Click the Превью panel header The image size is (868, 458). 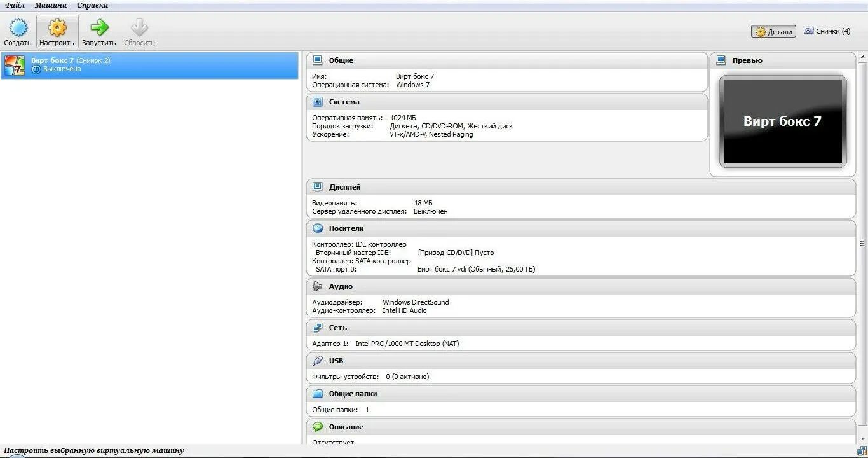783,60
